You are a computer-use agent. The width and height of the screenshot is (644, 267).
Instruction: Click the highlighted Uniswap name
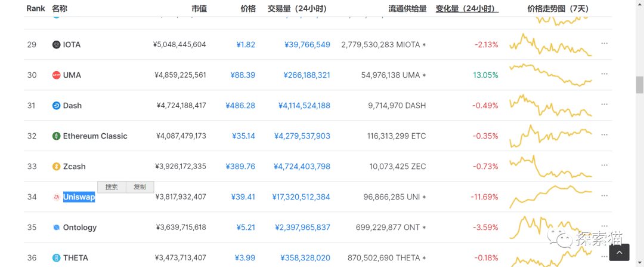coord(79,197)
